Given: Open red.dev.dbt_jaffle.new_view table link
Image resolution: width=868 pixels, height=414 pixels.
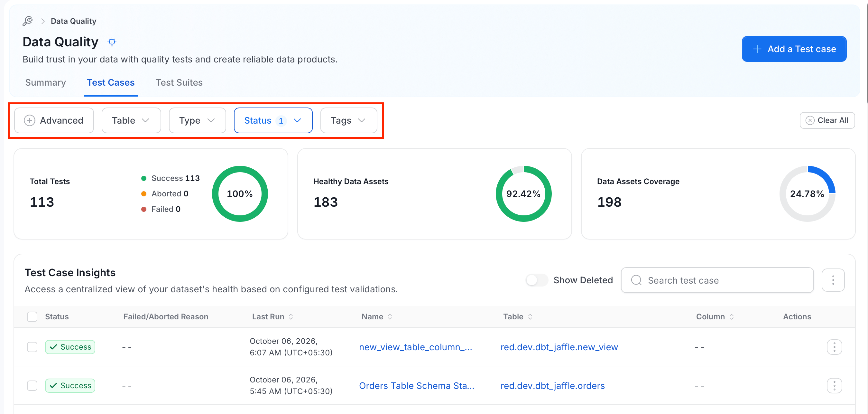Looking at the screenshot, I should [x=559, y=347].
